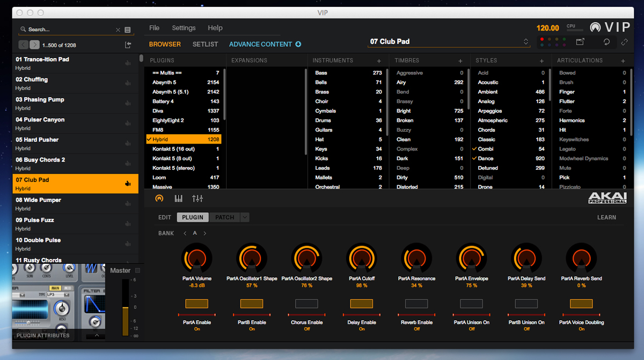Screen dimensions: 644x360
Task: Open the keyboard view icon
Action: 178,198
